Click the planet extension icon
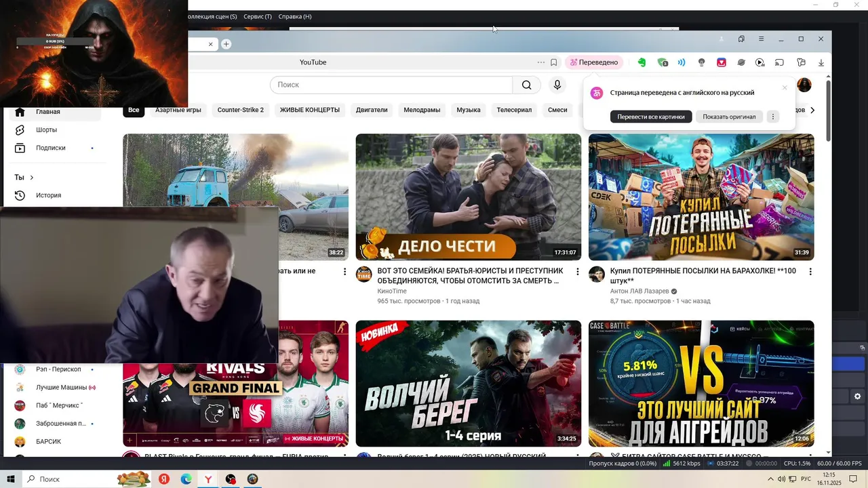 coord(741,62)
